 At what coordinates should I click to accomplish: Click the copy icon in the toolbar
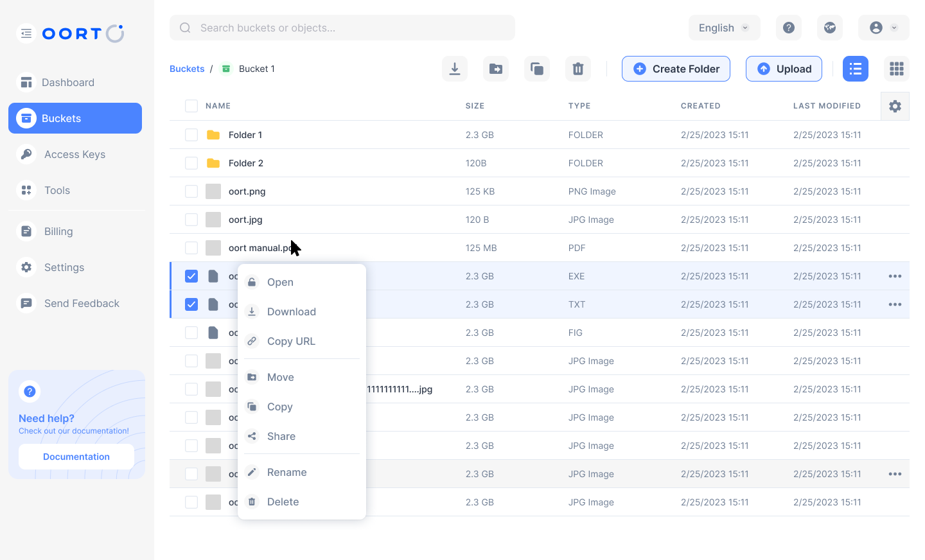537,69
